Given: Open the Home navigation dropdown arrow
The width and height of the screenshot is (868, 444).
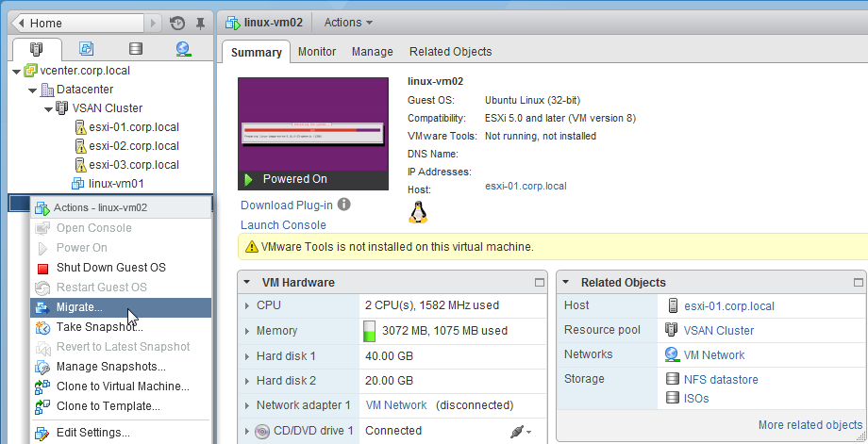Looking at the screenshot, I should 154,24.
